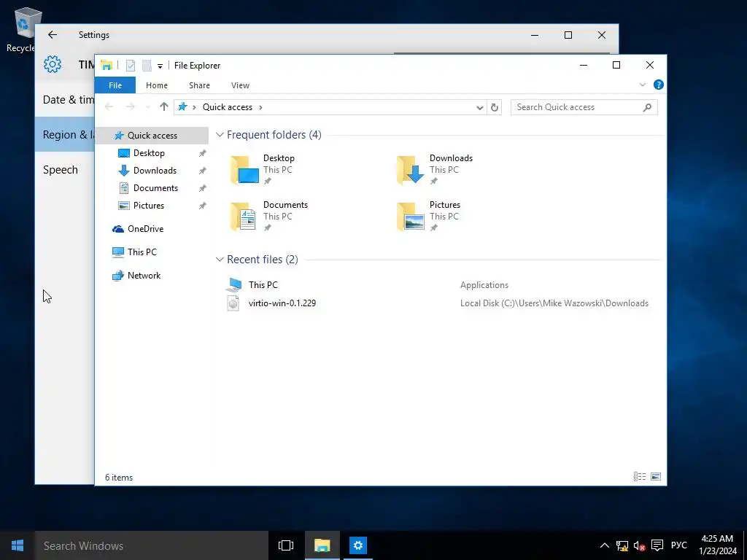Expand the chevron after Quick access in address bar

(x=260, y=107)
